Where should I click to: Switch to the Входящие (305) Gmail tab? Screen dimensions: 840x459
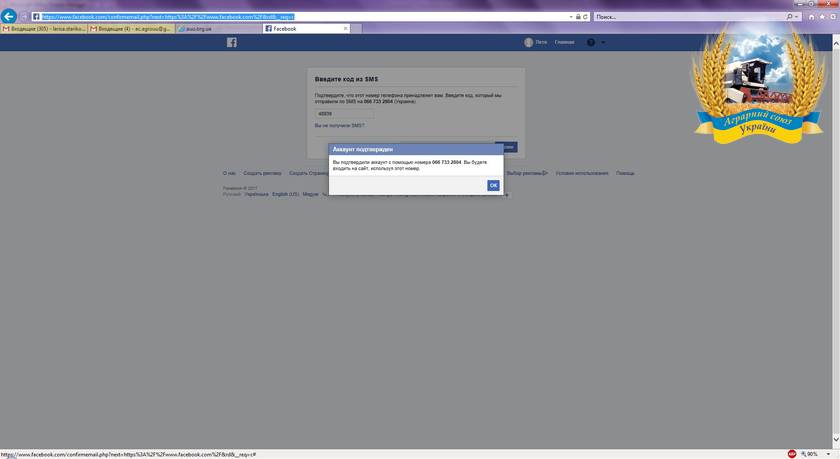pos(44,28)
